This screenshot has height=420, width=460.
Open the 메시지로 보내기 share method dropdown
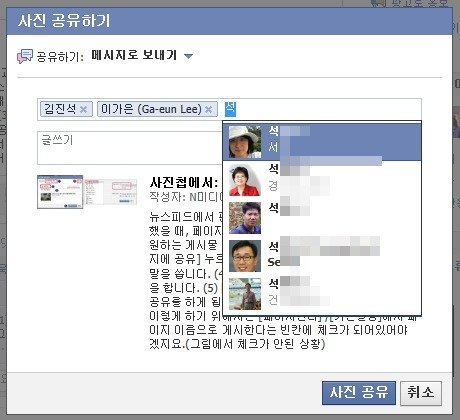click(x=142, y=55)
